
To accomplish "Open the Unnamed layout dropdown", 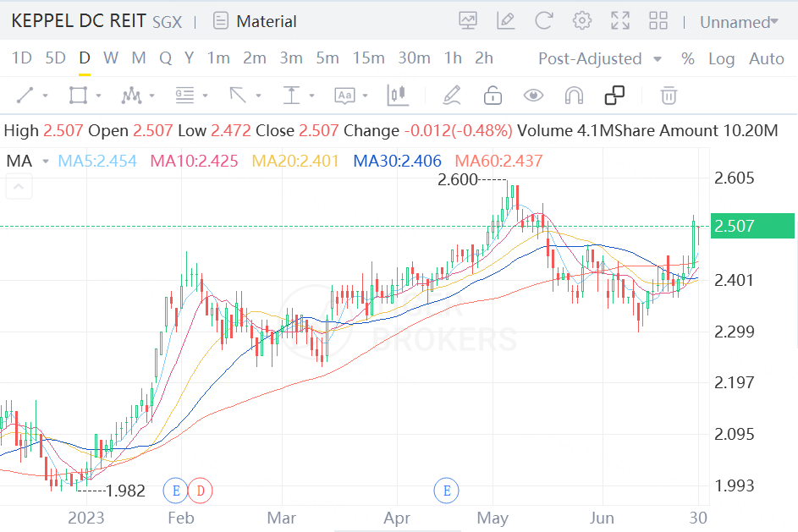I will pyautogui.click(x=739, y=22).
